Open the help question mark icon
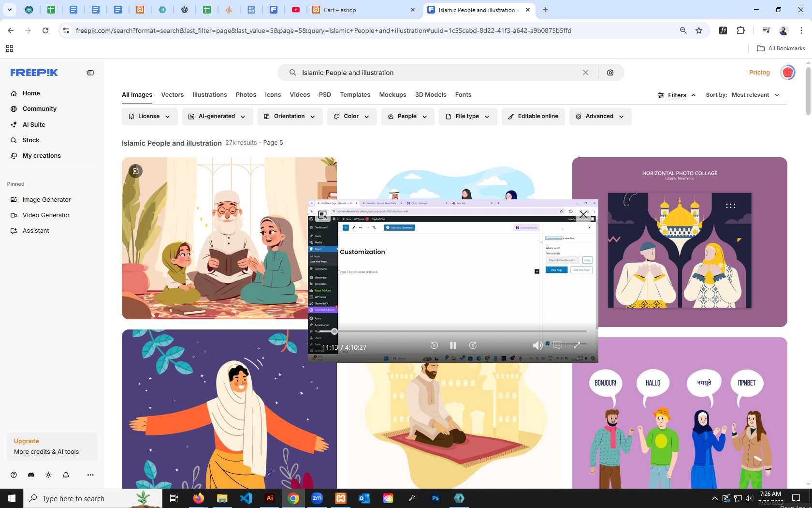Screen dimensions: 812x508 tap(14, 475)
